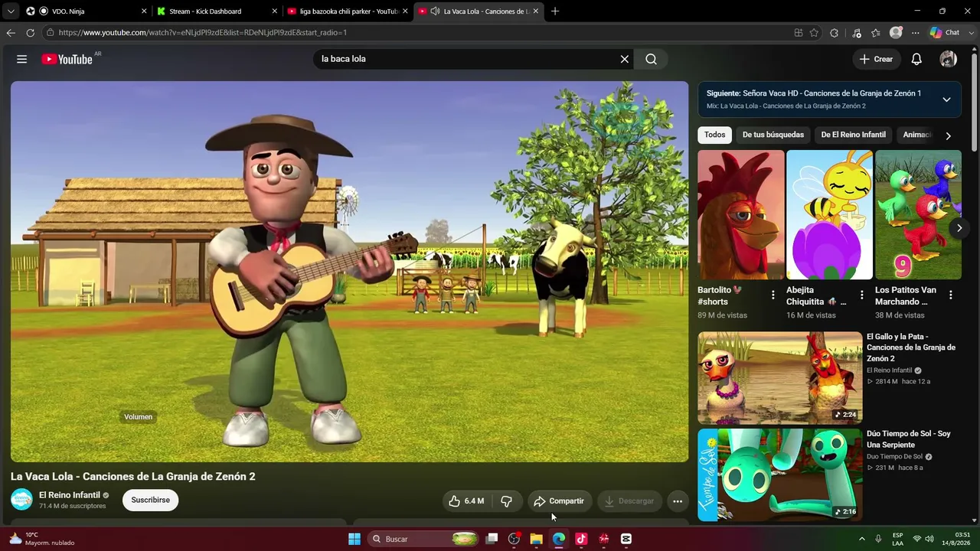Open Dúo Tiempo de Sol video thumbnail
Viewport: 980px width, 551px height.
click(779, 475)
